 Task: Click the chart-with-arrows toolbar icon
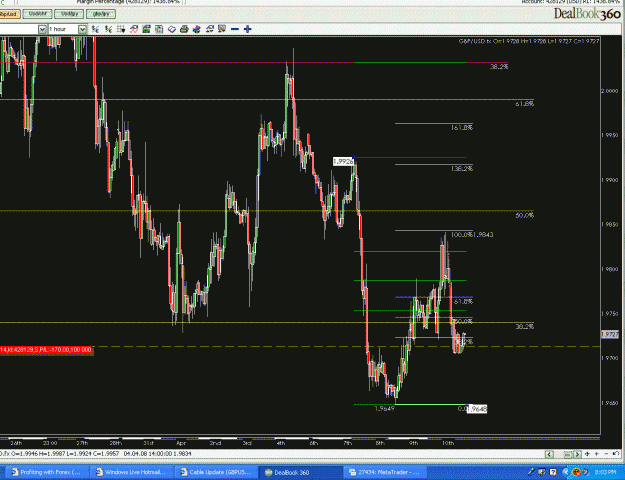pyautogui.click(x=209, y=29)
